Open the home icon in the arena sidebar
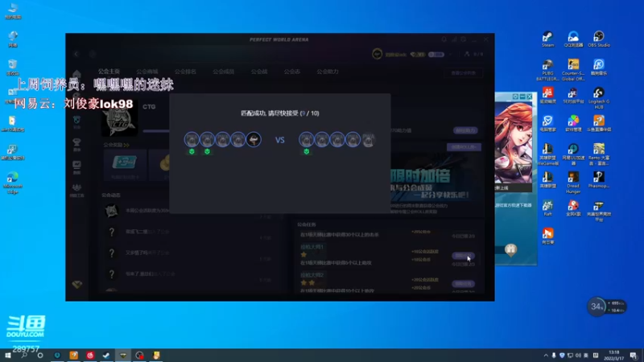Screen dimensions: 644x362 click(76, 74)
